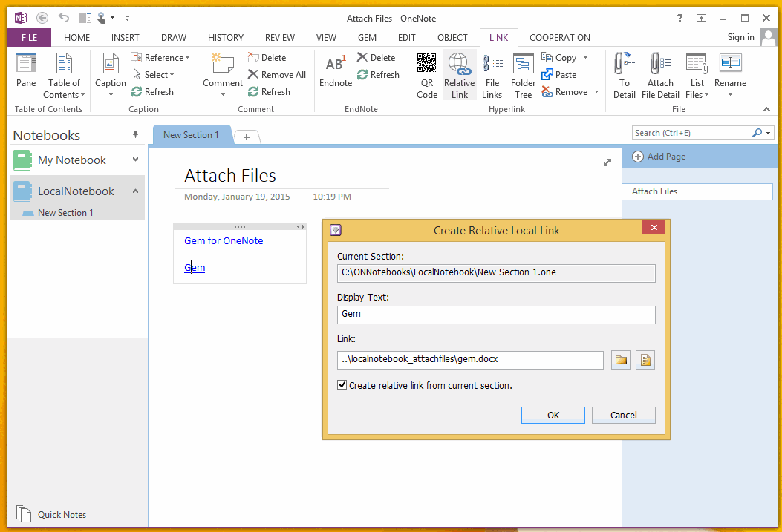Expand the Copy dropdown arrow

pos(585,58)
